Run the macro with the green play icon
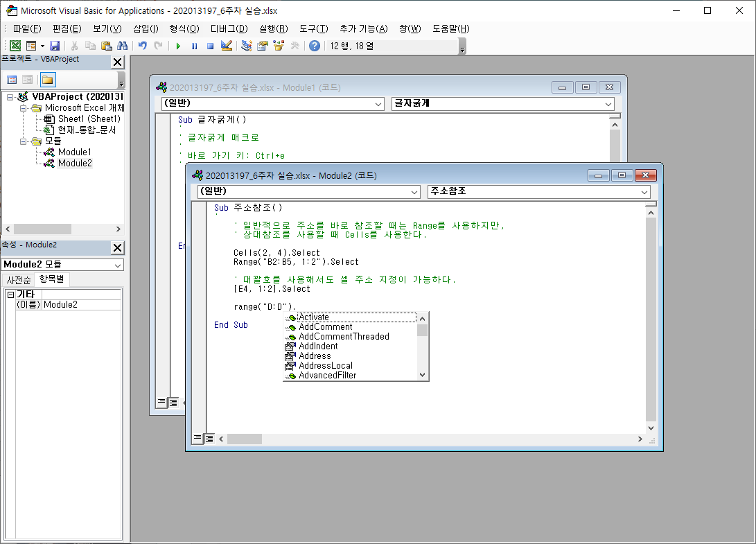The image size is (756, 544). [178, 46]
